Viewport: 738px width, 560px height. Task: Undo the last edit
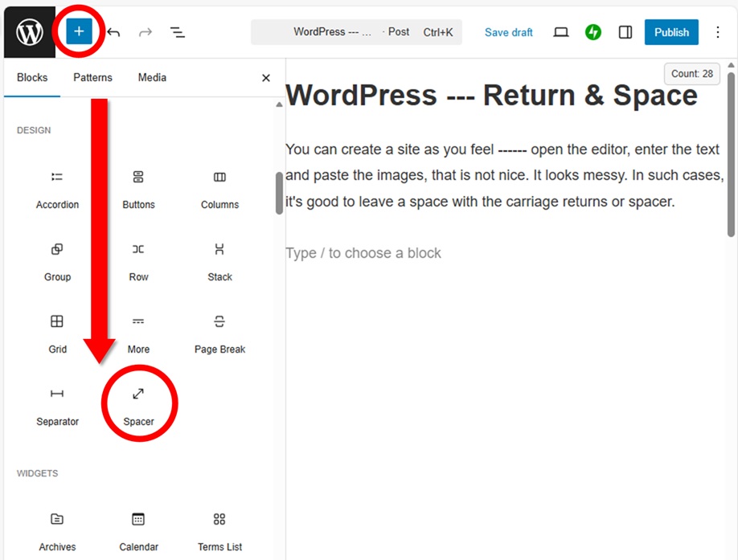(x=114, y=32)
